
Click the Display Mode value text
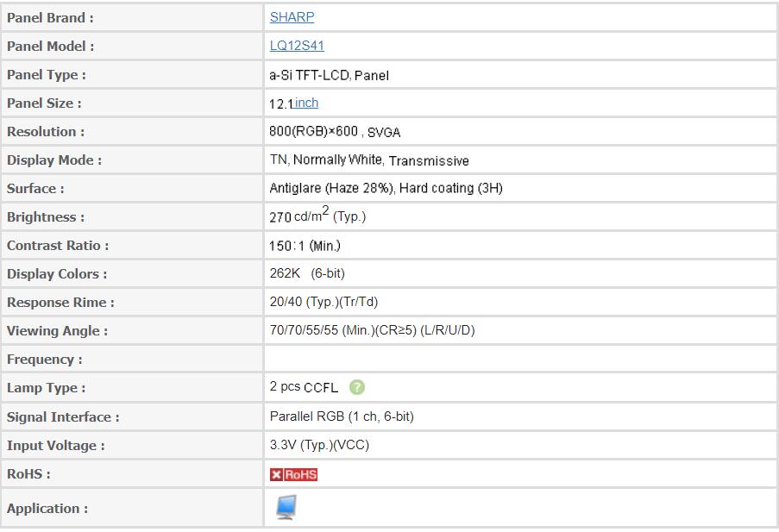tap(369, 160)
